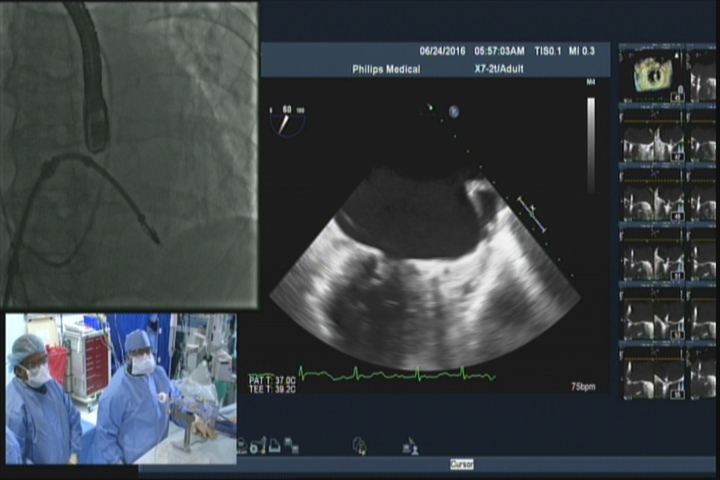Click the date 06/24/2016
The image size is (720, 480).
(x=442, y=51)
